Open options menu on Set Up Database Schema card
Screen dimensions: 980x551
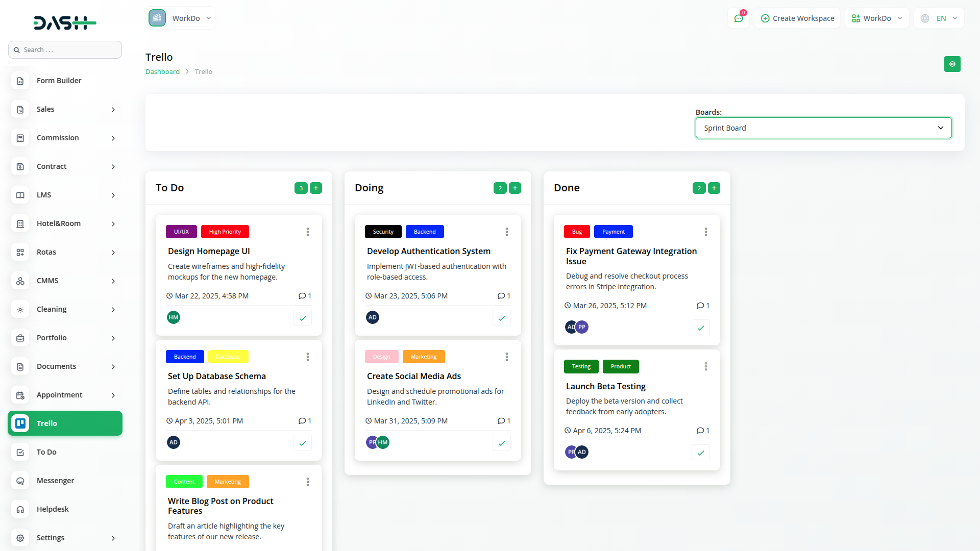308,357
